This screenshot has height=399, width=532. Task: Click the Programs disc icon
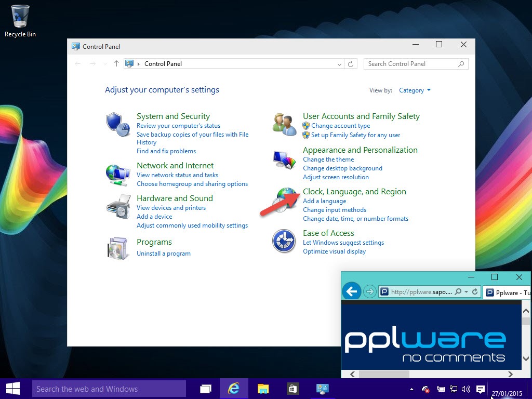point(117,249)
